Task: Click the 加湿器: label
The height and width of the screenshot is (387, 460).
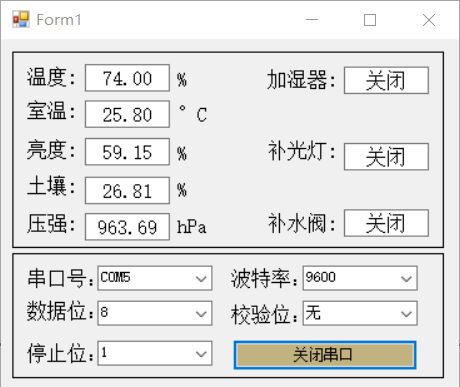Action: pos(301,80)
